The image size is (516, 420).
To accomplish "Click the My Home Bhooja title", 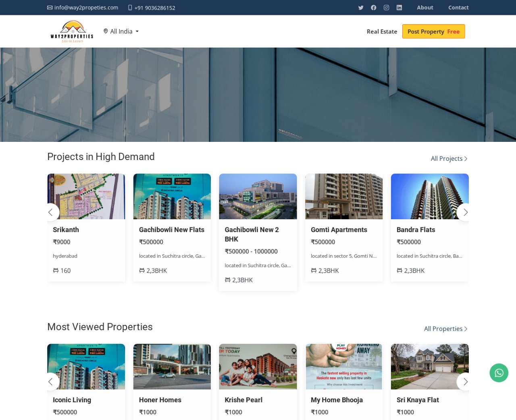I will tap(337, 400).
